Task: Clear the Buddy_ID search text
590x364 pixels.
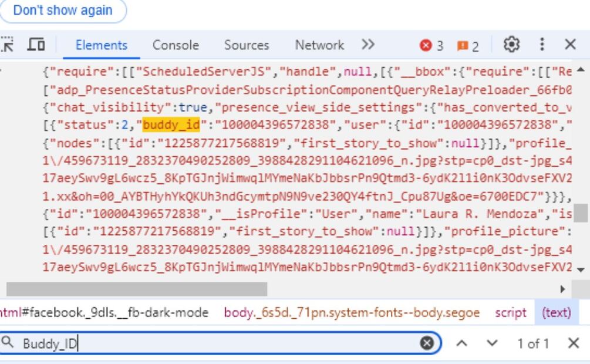Action: point(428,343)
